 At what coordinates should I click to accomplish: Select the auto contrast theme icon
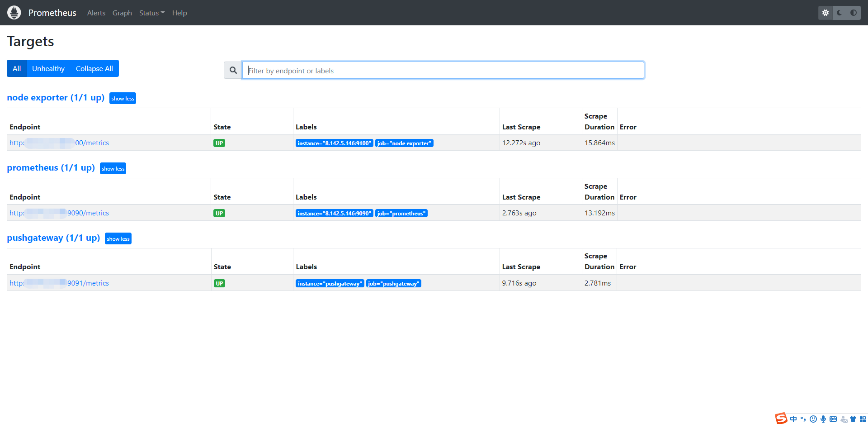854,13
